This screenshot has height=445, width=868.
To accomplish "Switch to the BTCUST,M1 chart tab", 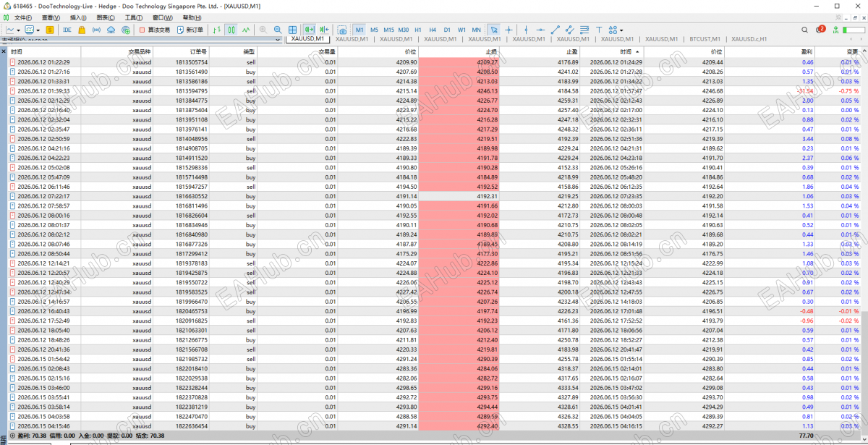I will click(x=705, y=39).
